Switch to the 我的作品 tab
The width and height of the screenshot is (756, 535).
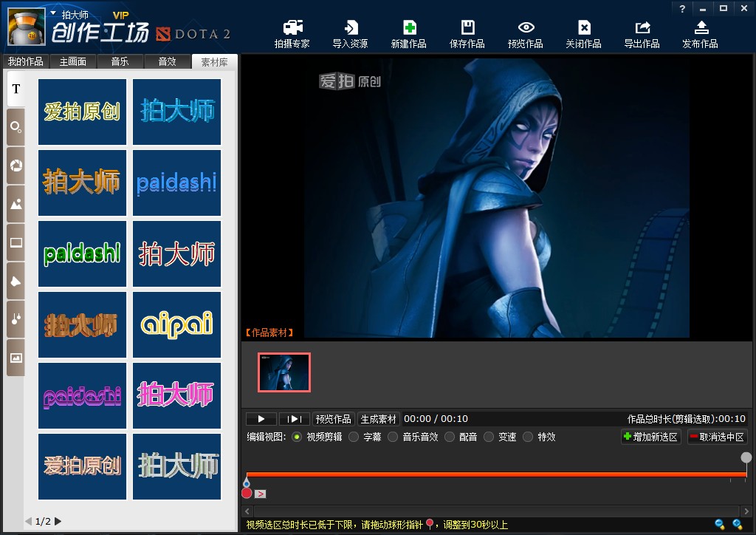[25, 62]
